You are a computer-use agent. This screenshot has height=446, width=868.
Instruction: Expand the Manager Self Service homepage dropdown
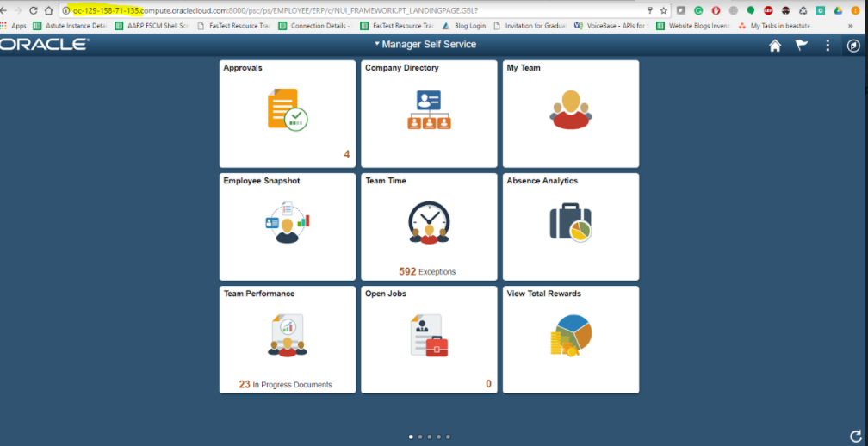click(x=425, y=44)
